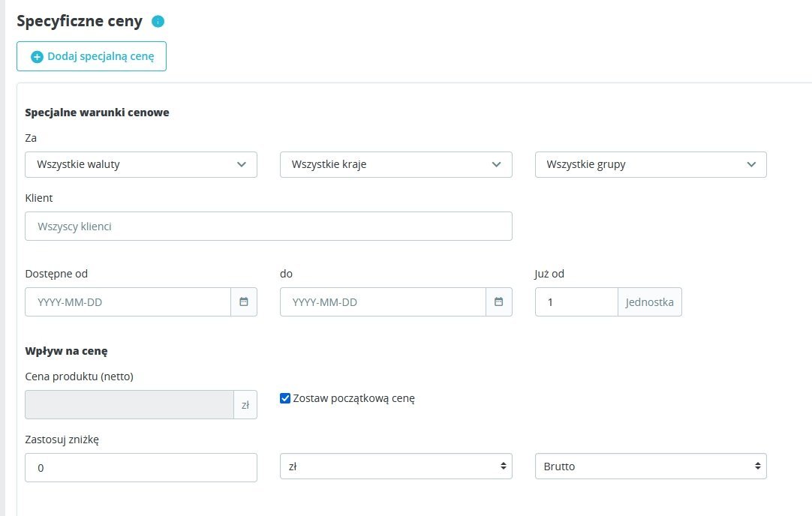The image size is (812, 516).
Task: Click the info icon beside Specyficzne ceny
Action: (158, 22)
